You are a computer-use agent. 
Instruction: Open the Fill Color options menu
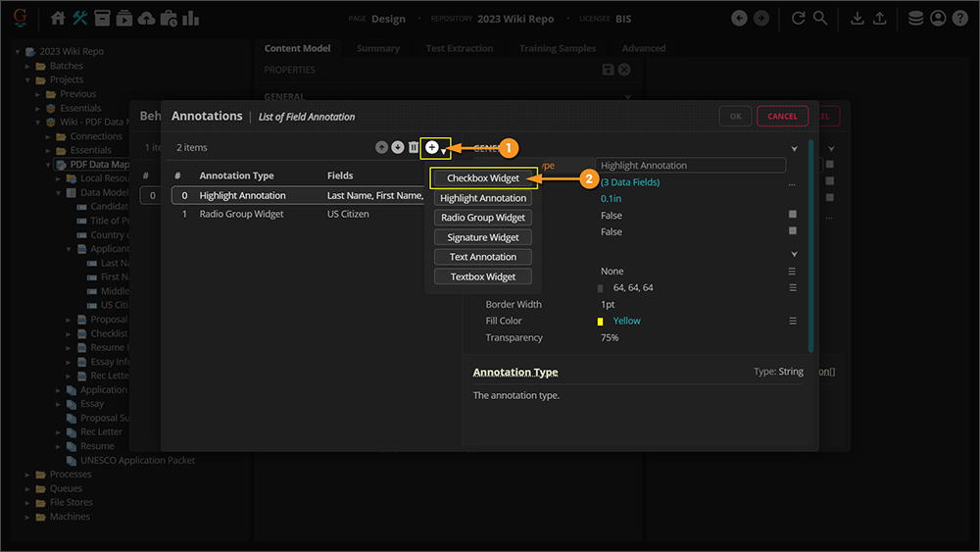793,321
